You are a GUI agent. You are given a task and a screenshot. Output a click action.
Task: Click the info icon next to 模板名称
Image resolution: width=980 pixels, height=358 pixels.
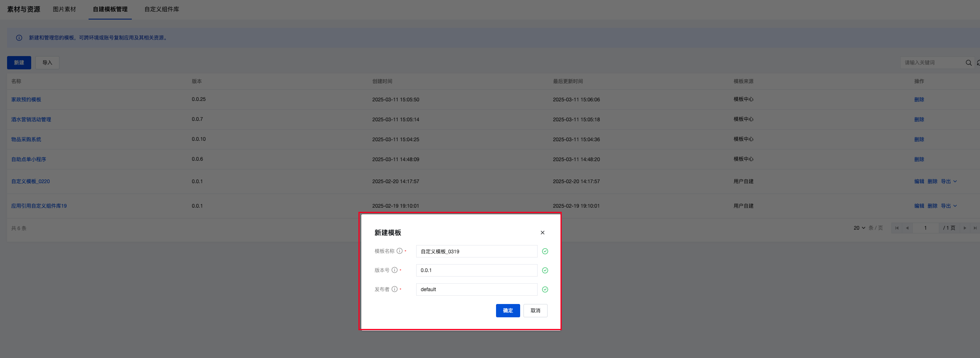click(x=400, y=251)
